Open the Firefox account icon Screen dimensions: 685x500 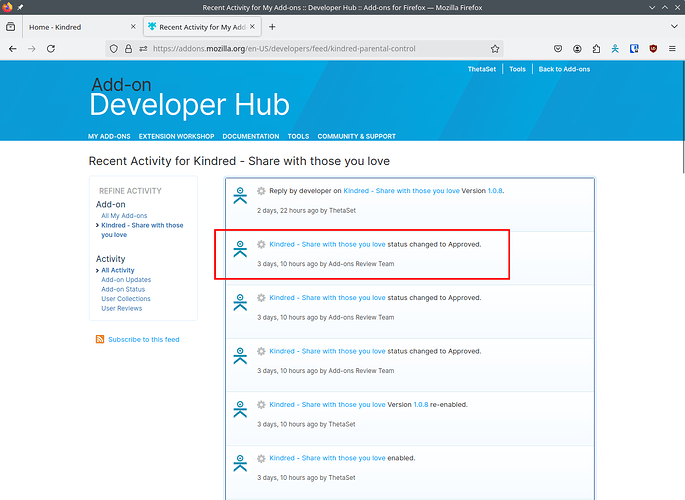(577, 49)
